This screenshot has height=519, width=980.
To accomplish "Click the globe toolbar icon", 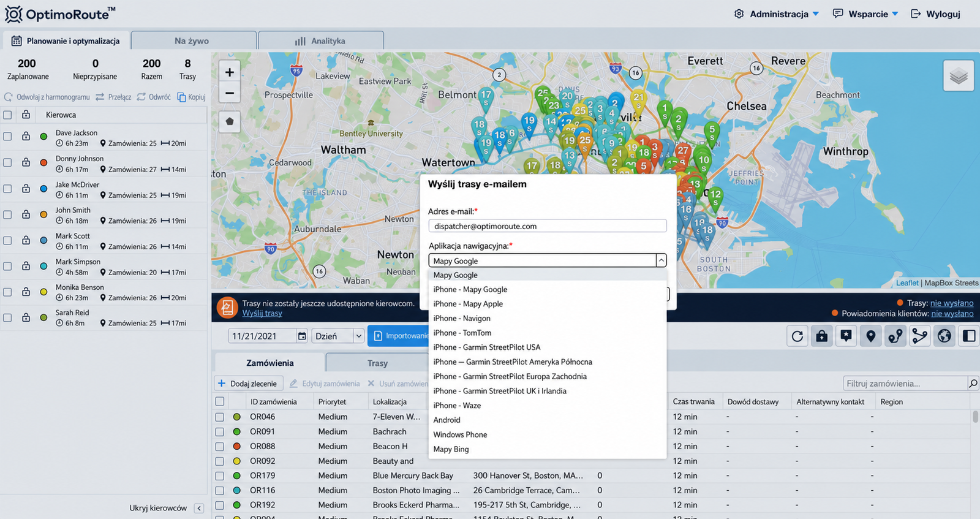I will (944, 336).
